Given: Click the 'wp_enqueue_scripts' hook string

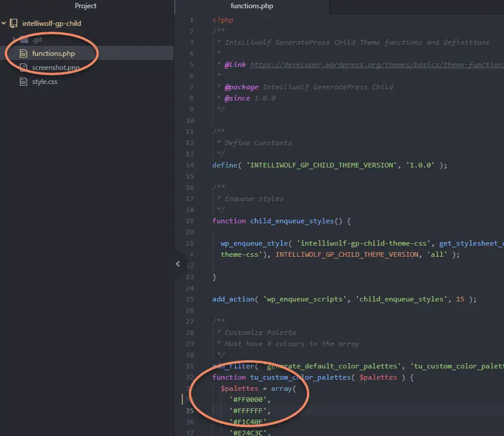Looking at the screenshot, I should click(x=305, y=299).
